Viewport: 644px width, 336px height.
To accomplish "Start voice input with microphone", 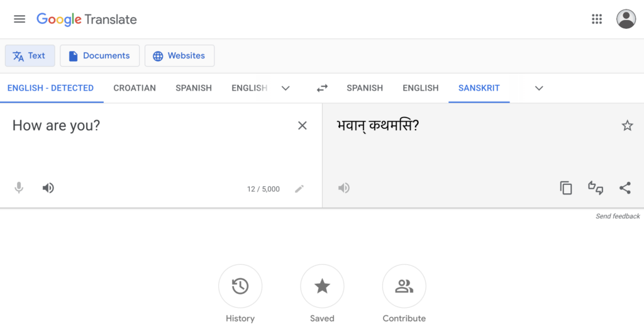I will pyautogui.click(x=19, y=188).
